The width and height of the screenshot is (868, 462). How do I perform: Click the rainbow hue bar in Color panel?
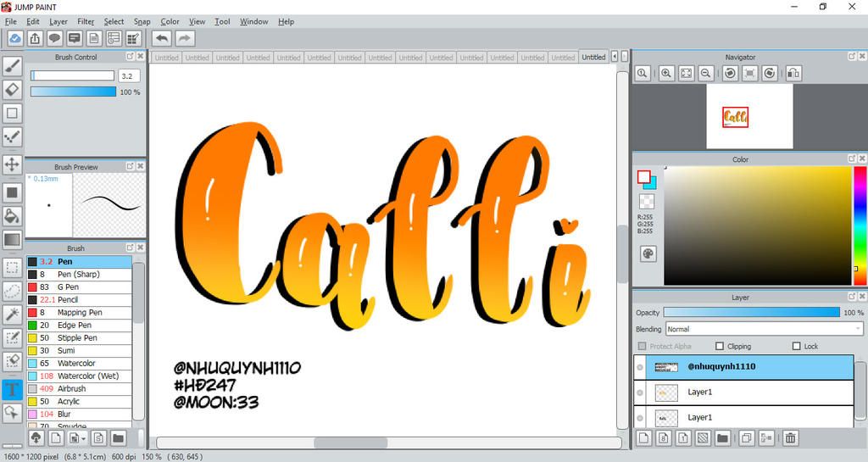(x=860, y=225)
